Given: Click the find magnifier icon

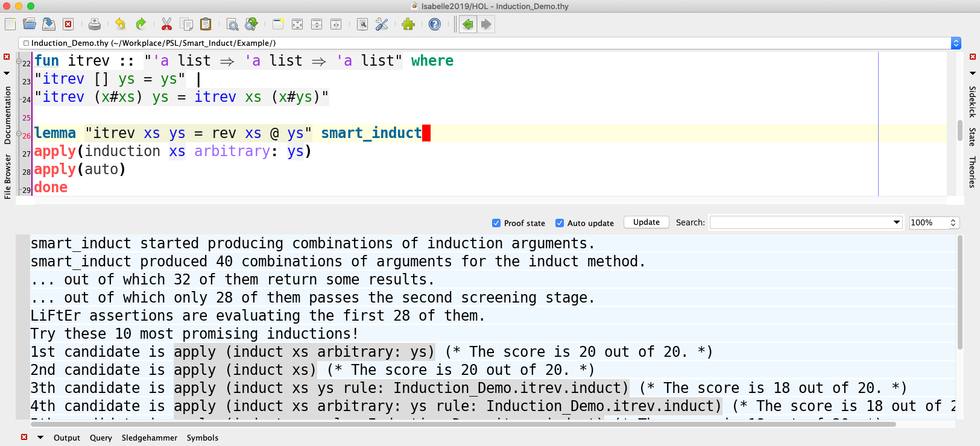Looking at the screenshot, I should point(232,24).
